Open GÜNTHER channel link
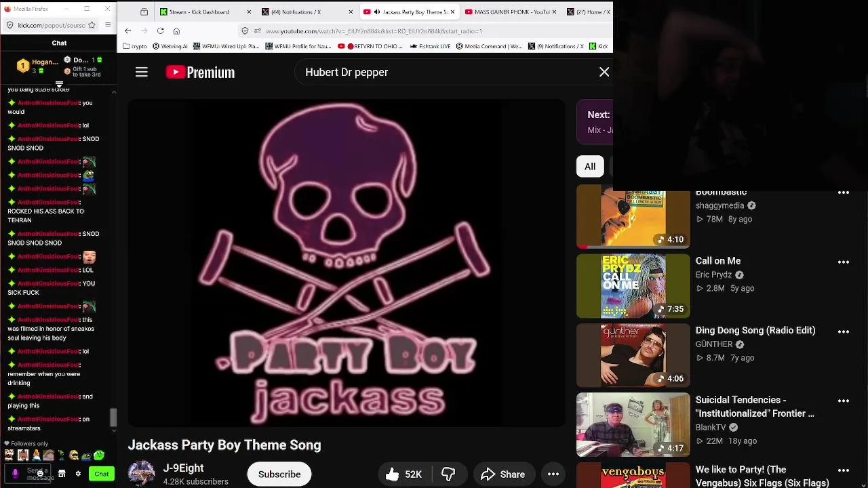This screenshot has height=488, width=868. (714, 344)
